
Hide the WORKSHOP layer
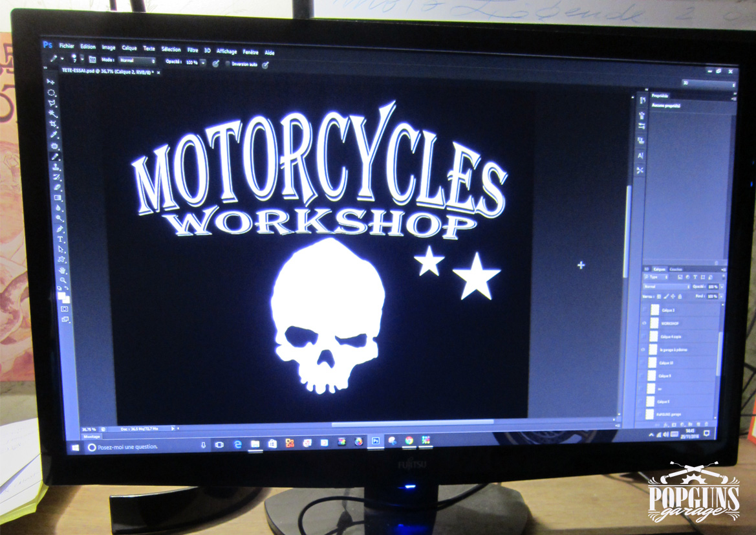(644, 323)
